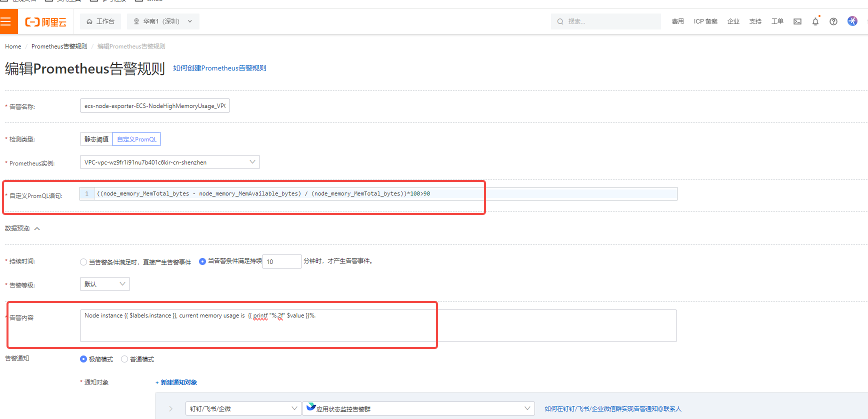Select 极简模式 notification mode
The image size is (868, 419).
pyautogui.click(x=83, y=359)
